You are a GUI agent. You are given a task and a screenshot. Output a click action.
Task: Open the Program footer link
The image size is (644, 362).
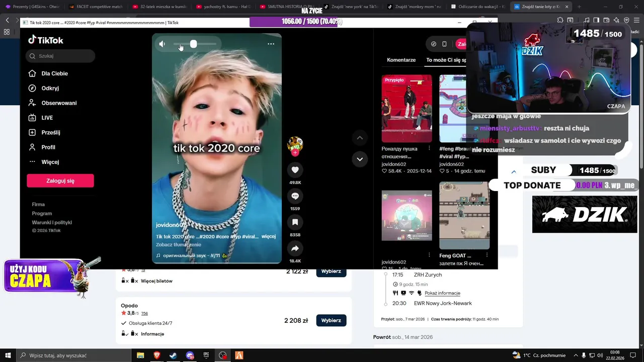42,214
